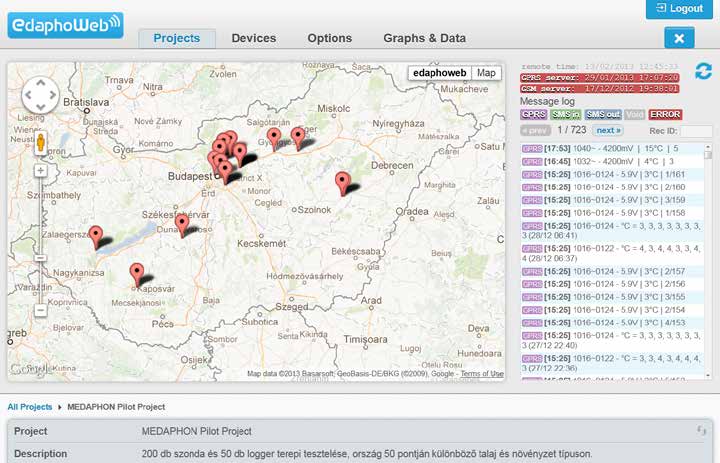Pan the map up with the up arrow
This screenshot has width=720, height=463.
click(x=40, y=83)
